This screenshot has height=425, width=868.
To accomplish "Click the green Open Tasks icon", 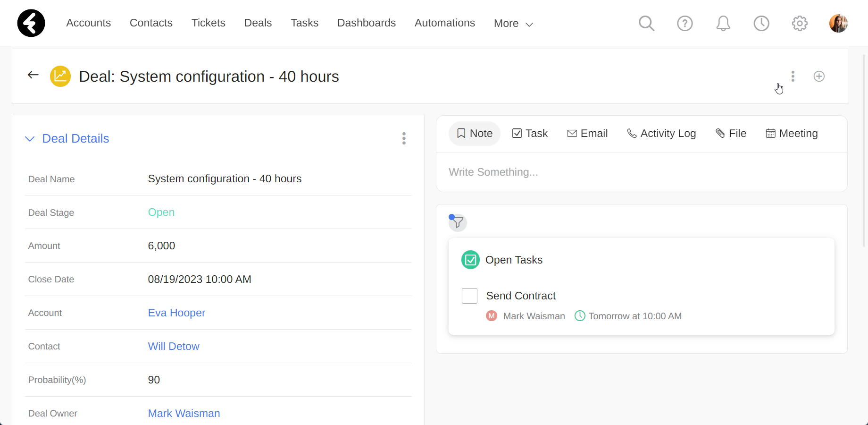I will tap(470, 260).
